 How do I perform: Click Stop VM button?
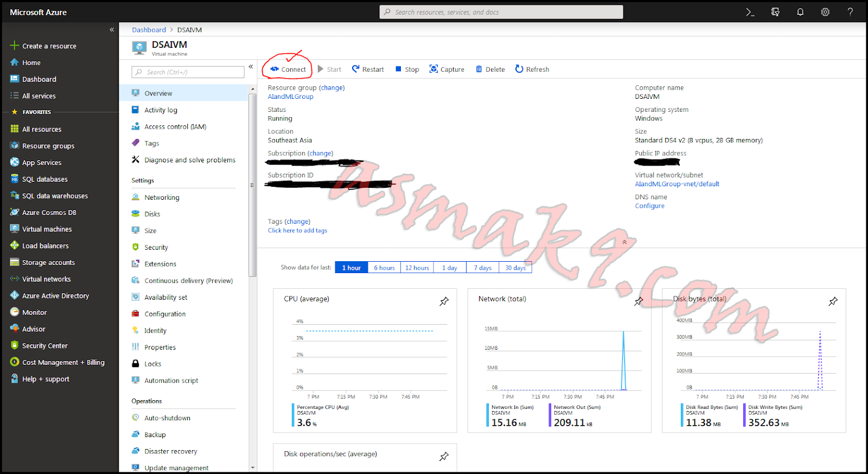point(407,69)
